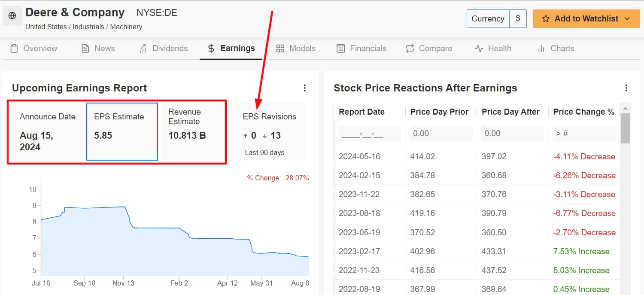Click the document icon of News tab
Viewport: 644px width, 295px height.
coord(85,49)
